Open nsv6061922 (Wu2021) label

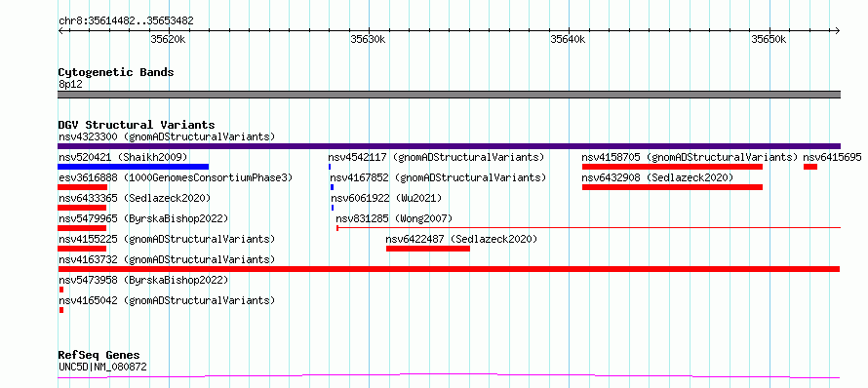[386, 198]
